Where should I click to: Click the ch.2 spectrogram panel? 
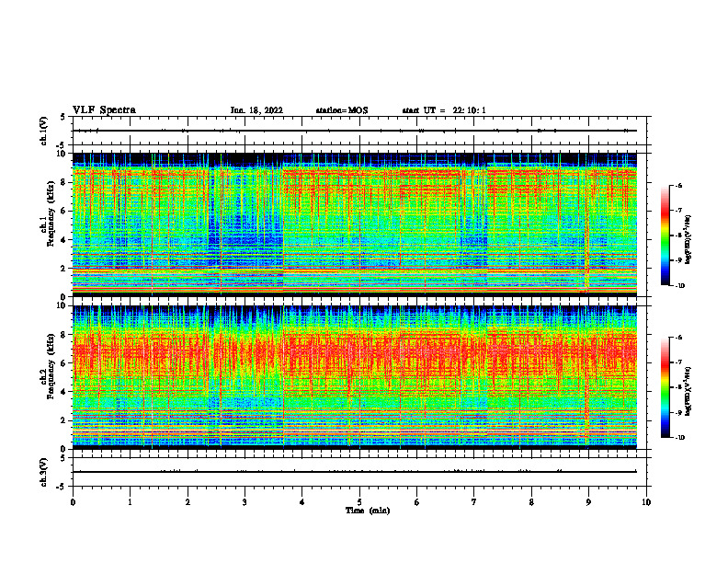click(x=355, y=377)
